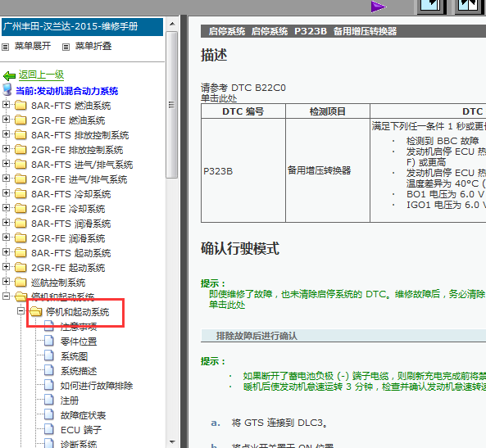Click the scroll-up arrow of the tree panel
486x448 pixels.
(172, 24)
